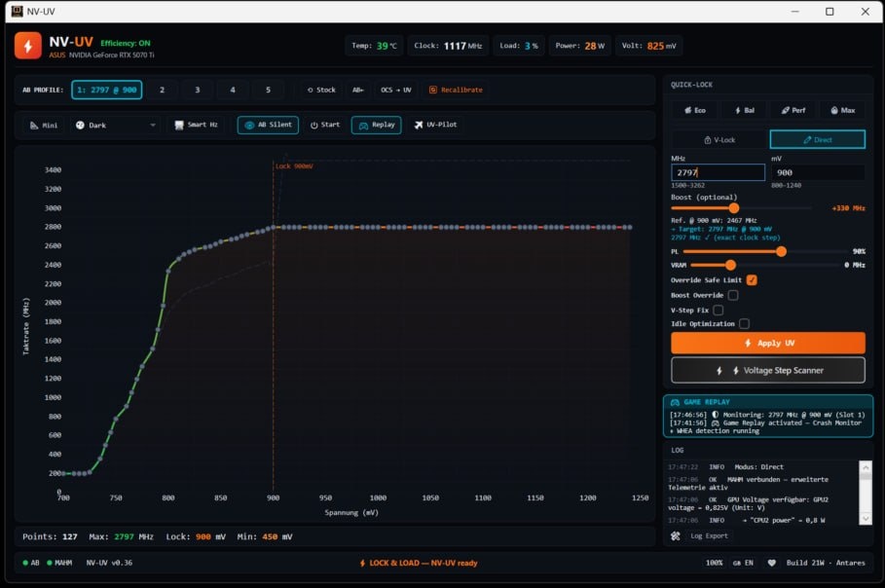Screen dimensions: 885x588
Task: Switch to Direct mode
Action: (x=817, y=139)
